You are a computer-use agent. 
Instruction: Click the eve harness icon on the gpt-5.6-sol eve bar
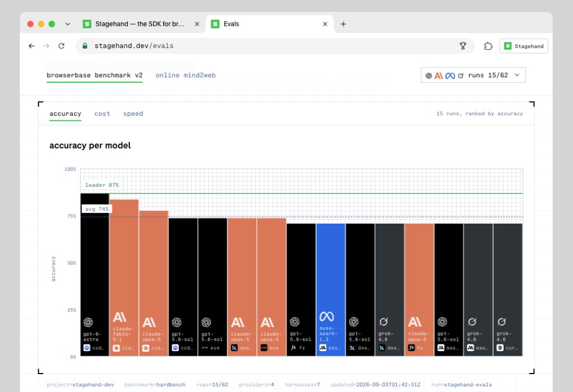205,348
